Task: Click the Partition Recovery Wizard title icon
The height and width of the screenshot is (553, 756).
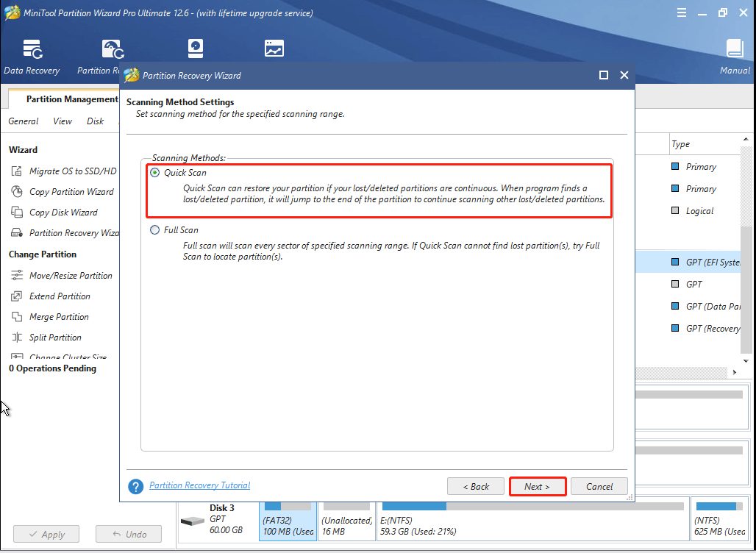Action: [131, 76]
